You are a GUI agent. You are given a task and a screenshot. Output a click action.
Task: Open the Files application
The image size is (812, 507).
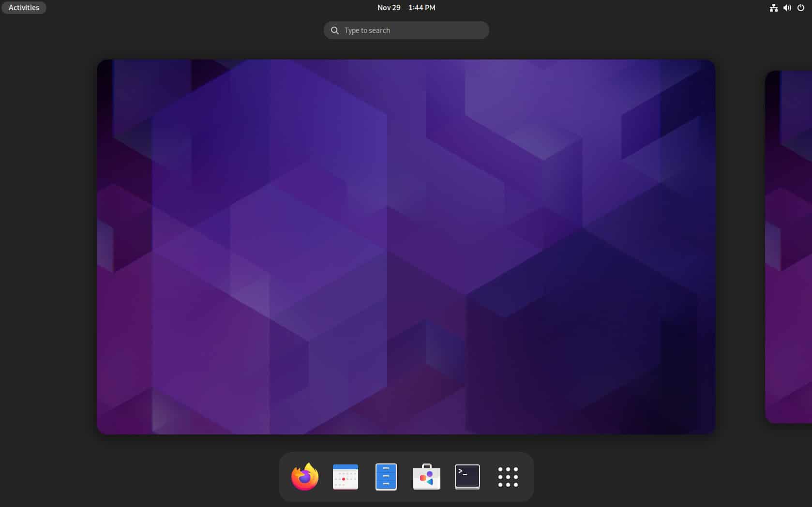[386, 477]
